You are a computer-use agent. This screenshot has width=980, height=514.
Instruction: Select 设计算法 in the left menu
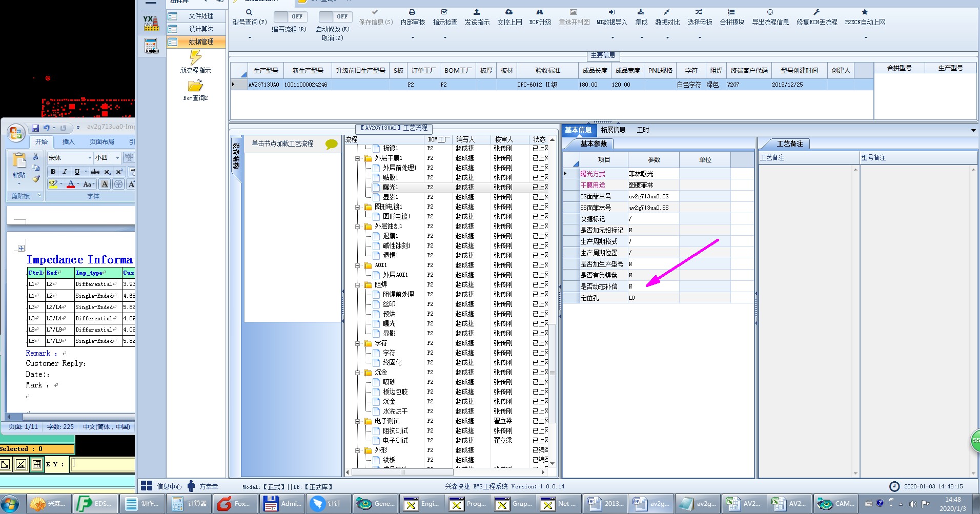pos(196,29)
